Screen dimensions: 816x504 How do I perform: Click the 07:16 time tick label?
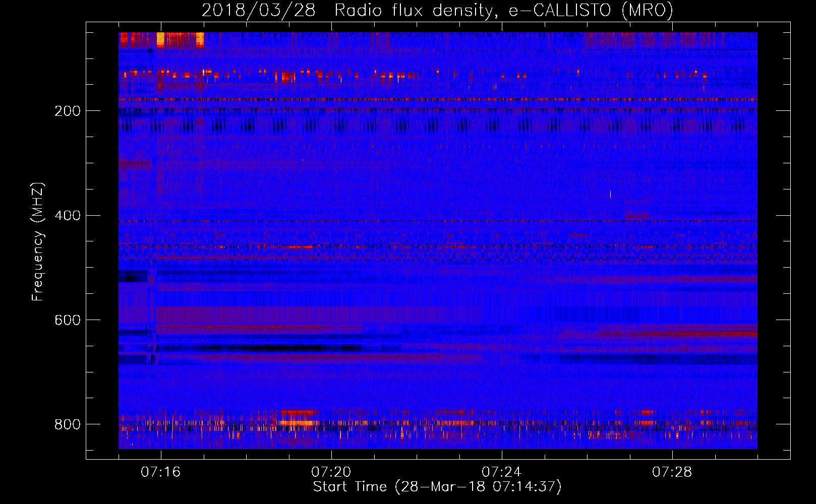tap(160, 472)
